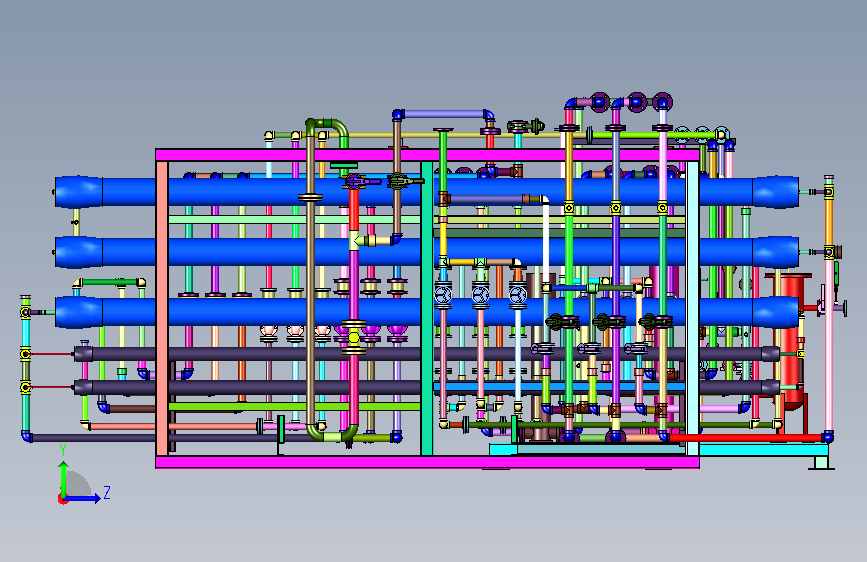Select the olive green curved elbow pipe

tap(329, 127)
